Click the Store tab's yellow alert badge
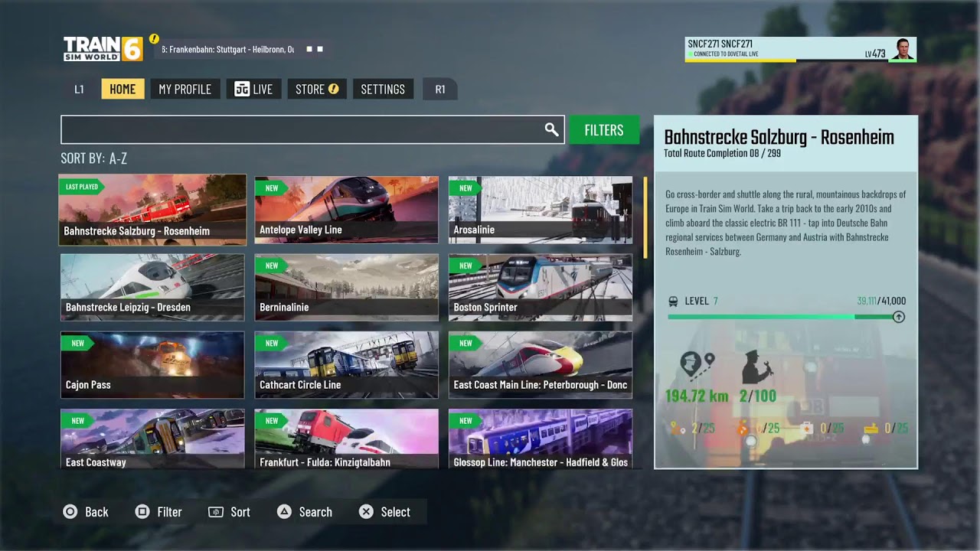The width and height of the screenshot is (980, 551). (x=333, y=89)
